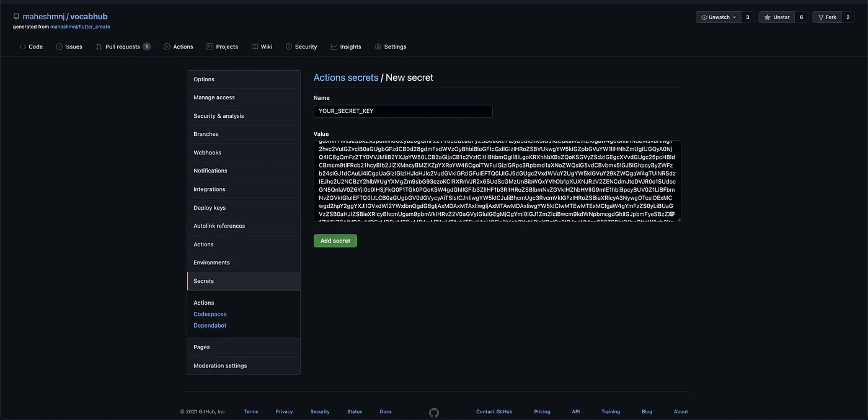Select Security & analysis in sidebar
Screen dimensions: 868x420
[244, 116]
